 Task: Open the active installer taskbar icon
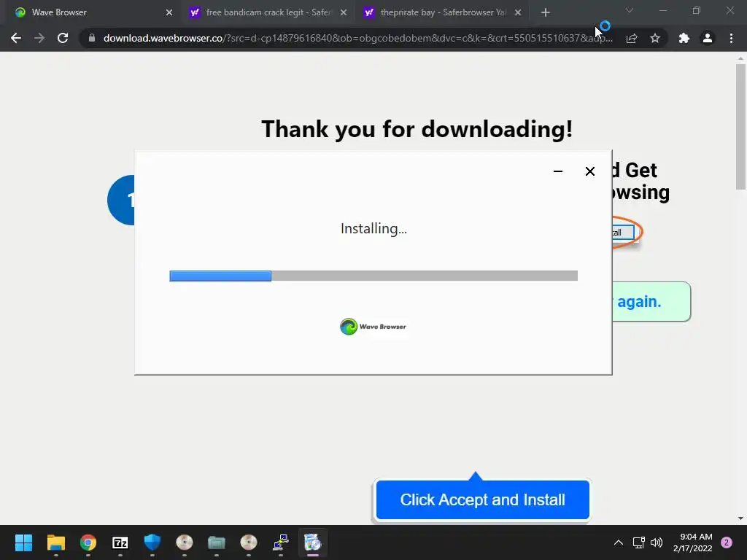(x=312, y=542)
